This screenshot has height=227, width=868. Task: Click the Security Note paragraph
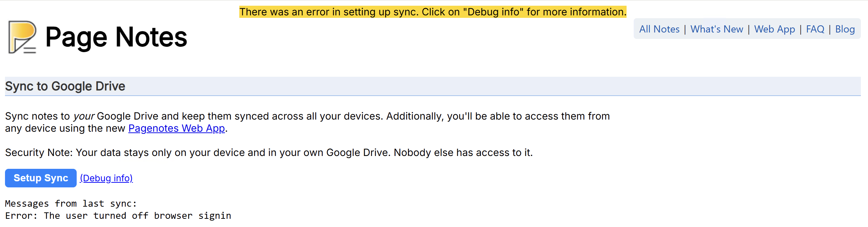268,152
